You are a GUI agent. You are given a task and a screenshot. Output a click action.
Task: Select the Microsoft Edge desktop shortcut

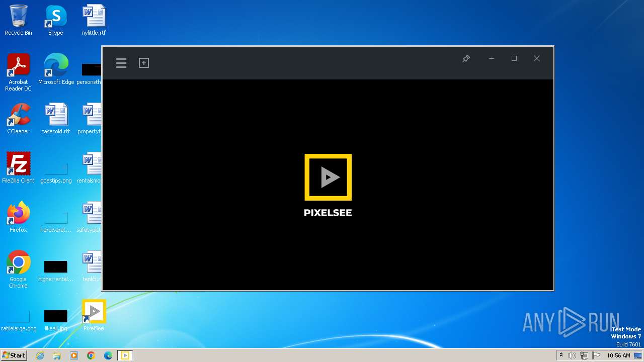[x=56, y=69]
